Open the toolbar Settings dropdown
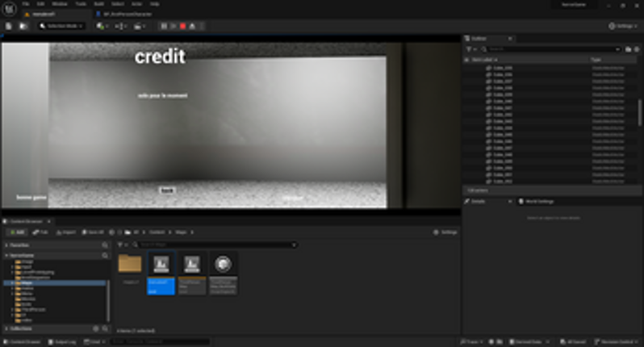 click(623, 26)
